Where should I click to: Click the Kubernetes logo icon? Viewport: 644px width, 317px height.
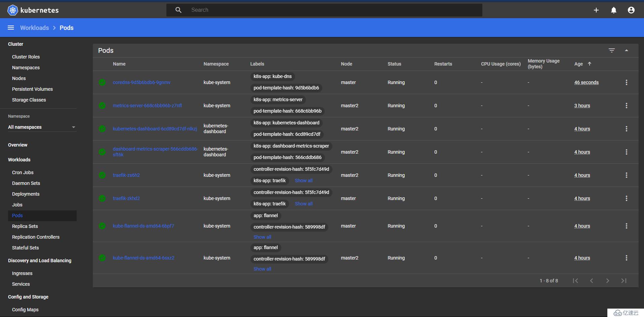(x=12, y=10)
